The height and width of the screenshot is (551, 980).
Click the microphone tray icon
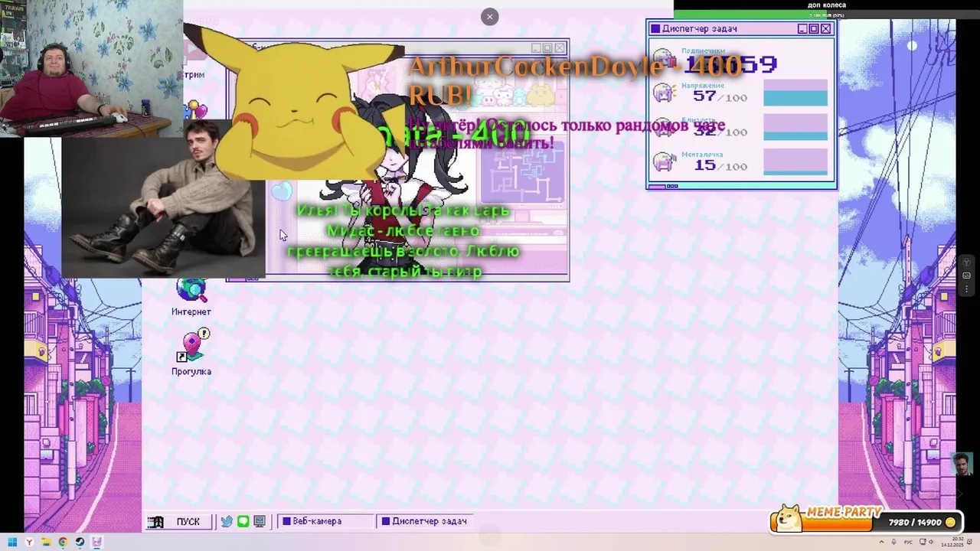coord(893,543)
